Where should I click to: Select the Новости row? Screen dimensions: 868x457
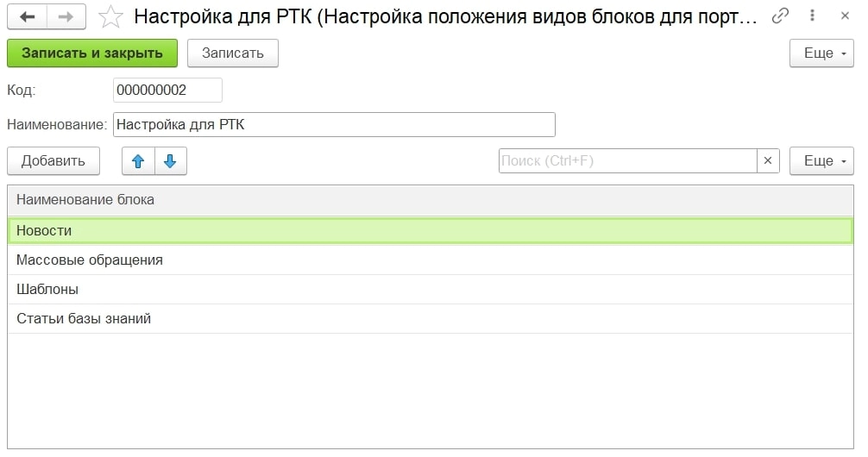(430, 231)
